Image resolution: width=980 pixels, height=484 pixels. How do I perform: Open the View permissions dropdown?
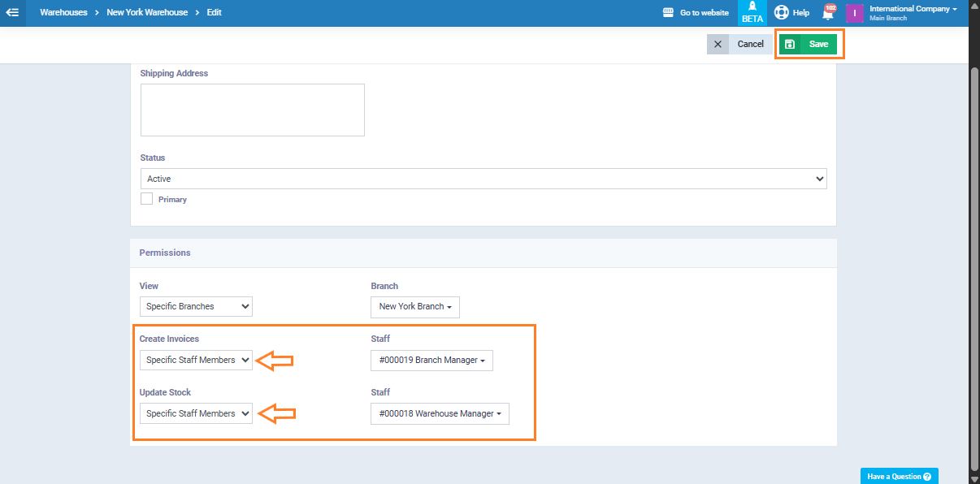196,306
